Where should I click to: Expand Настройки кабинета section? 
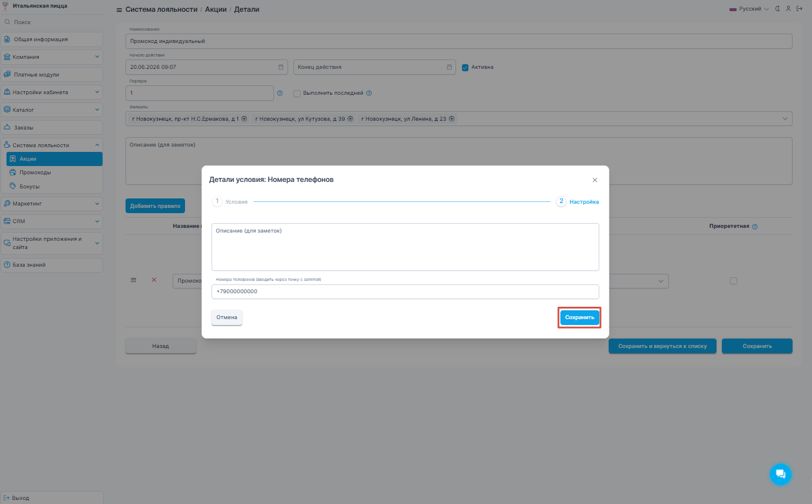(x=52, y=92)
